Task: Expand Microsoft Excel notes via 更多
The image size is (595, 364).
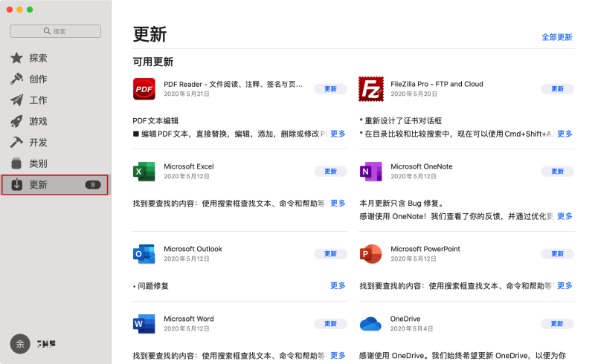Action: 338,204
